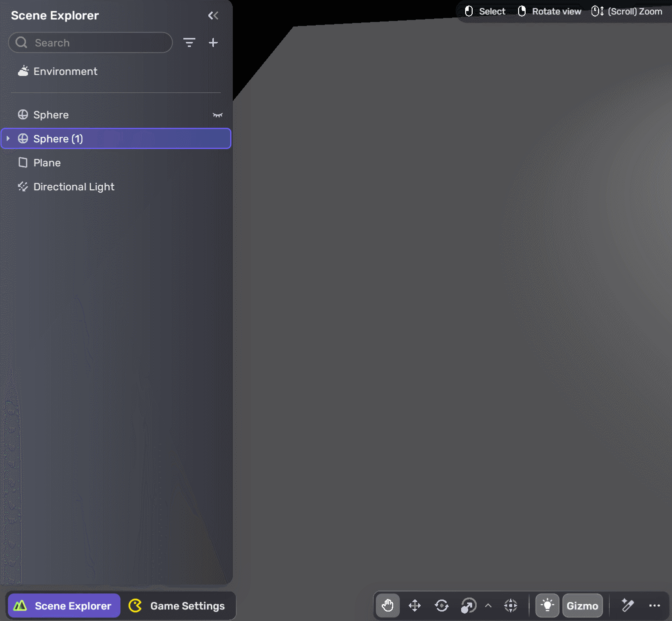Select the Directional Light item

[x=73, y=187]
